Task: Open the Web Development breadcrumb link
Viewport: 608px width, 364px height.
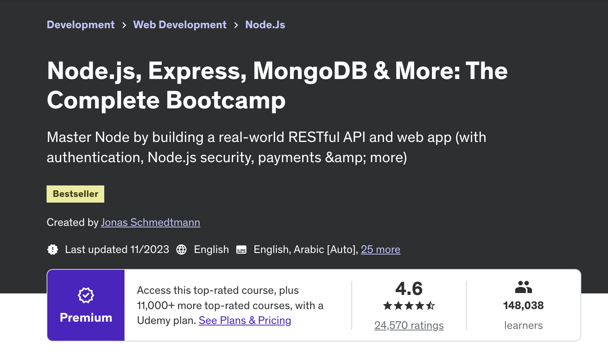Action: click(179, 25)
